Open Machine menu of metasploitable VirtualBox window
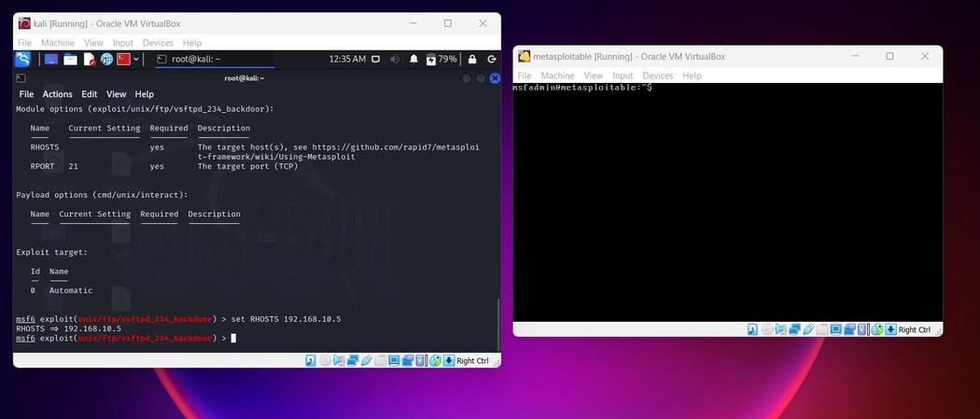Screen dimensions: 980x419 point(557,76)
